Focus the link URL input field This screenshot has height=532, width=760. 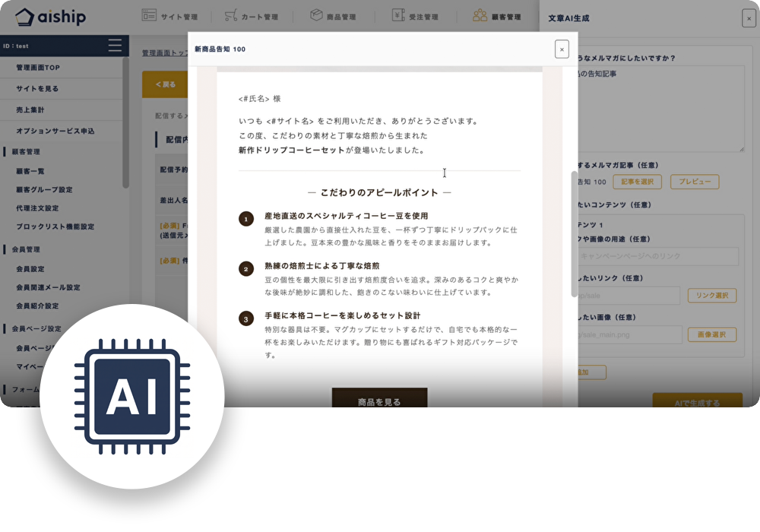click(629, 296)
